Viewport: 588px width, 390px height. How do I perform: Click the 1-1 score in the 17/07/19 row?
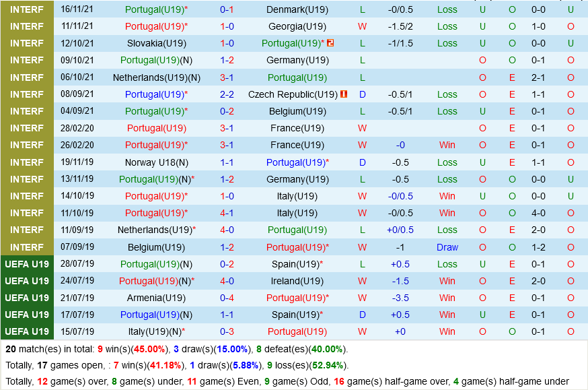(x=227, y=315)
